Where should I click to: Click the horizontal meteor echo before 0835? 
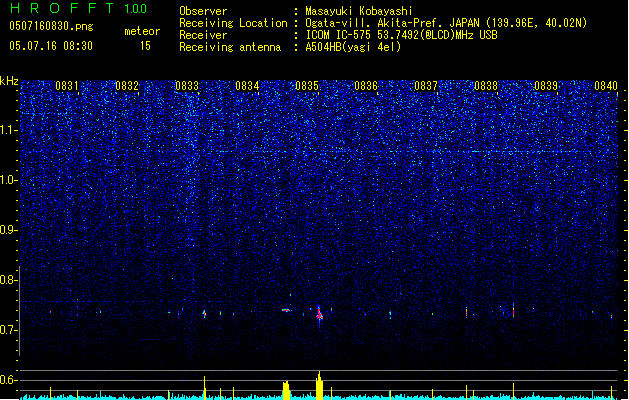[x=286, y=310]
